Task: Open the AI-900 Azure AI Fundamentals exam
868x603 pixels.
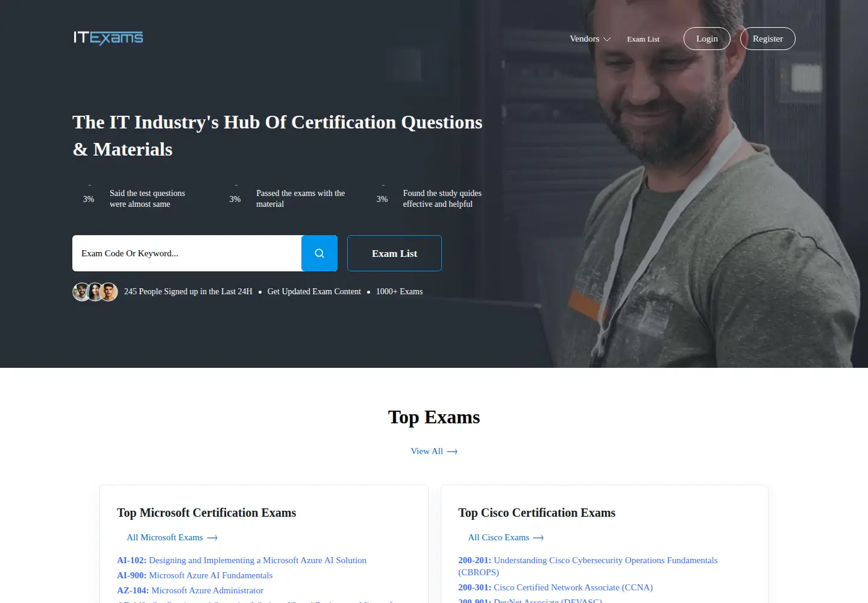Action: (195, 575)
